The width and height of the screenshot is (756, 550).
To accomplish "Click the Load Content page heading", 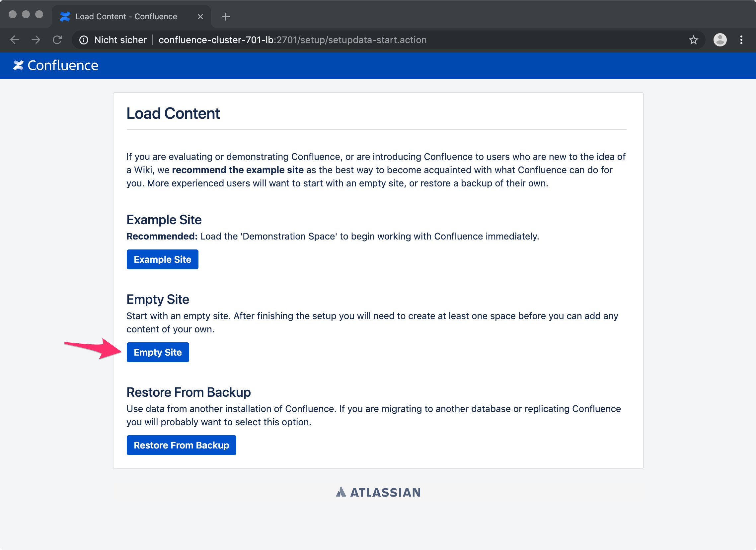I will tap(173, 113).
